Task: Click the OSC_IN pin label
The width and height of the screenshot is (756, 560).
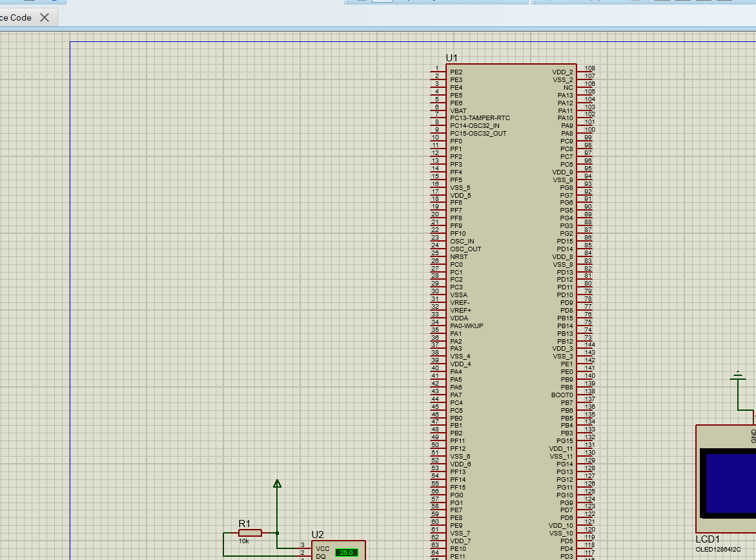Action: [462, 241]
